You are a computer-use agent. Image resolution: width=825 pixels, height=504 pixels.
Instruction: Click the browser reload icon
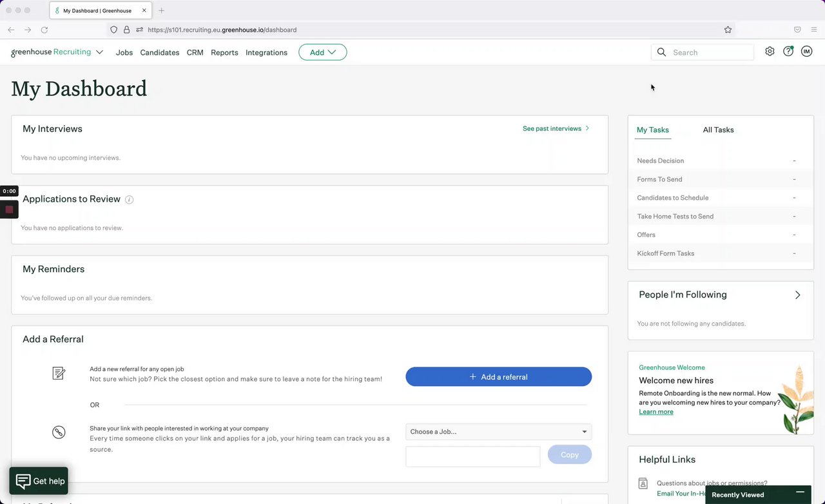(44, 30)
